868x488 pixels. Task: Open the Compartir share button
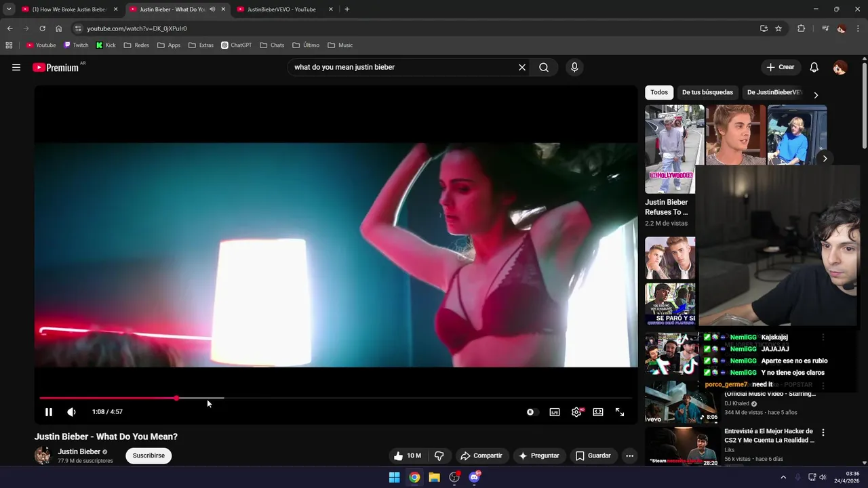(481, 455)
